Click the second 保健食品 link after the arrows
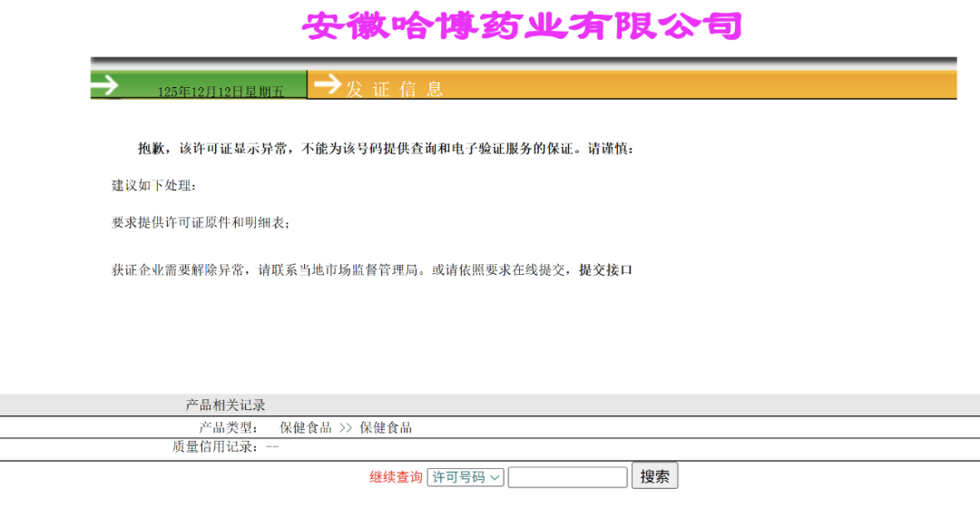 click(388, 427)
